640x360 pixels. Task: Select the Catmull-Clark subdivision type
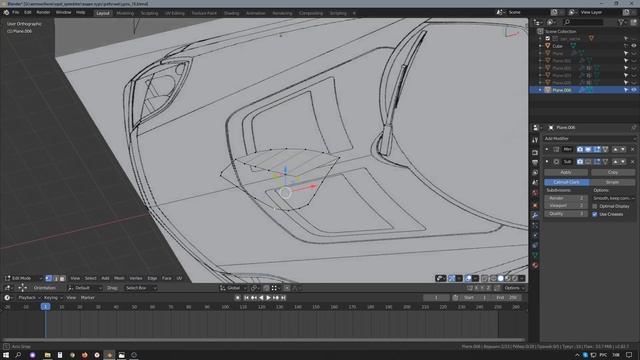click(x=567, y=182)
